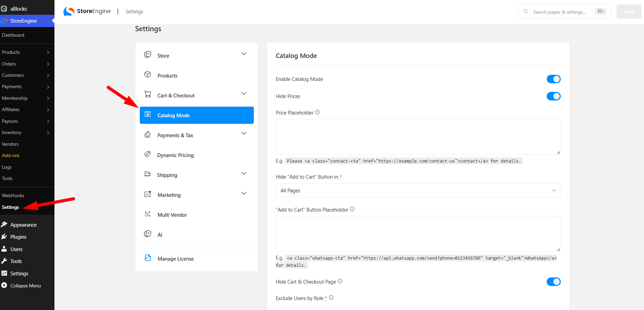Toggle Enable Catalog Mode switch

554,79
